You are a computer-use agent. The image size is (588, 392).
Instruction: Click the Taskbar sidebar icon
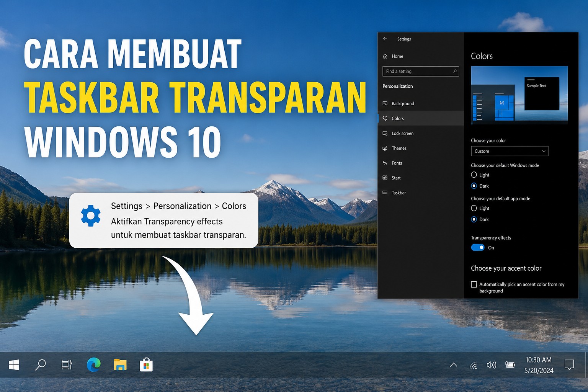[385, 193]
